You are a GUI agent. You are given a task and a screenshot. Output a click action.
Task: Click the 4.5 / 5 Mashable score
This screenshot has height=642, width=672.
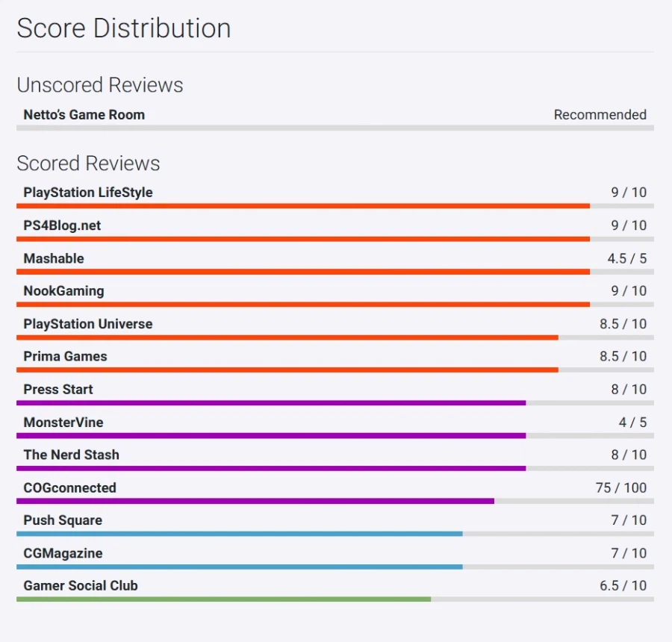pos(626,258)
